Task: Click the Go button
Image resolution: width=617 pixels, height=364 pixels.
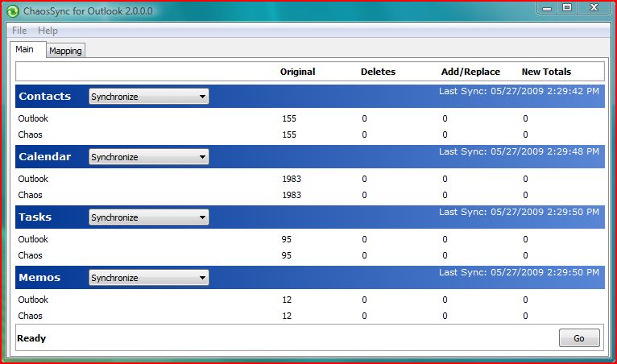Action: 579,338
